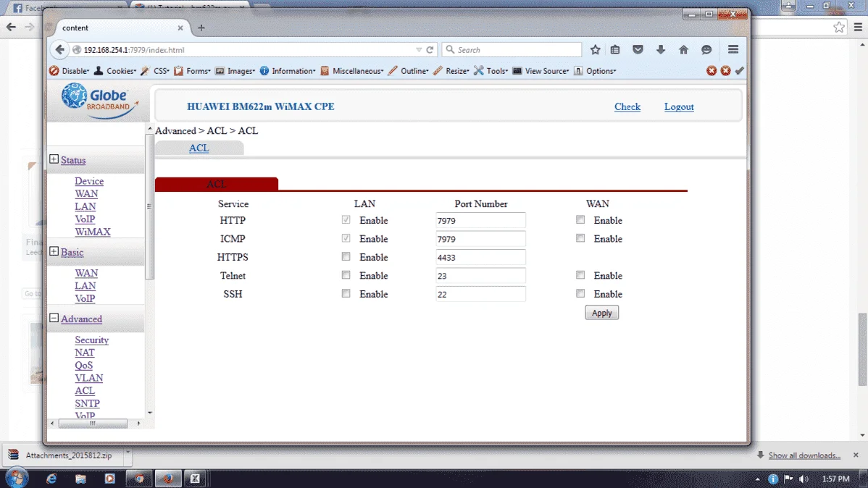Click the Firefox search box
868x488 pixels.
click(512, 50)
